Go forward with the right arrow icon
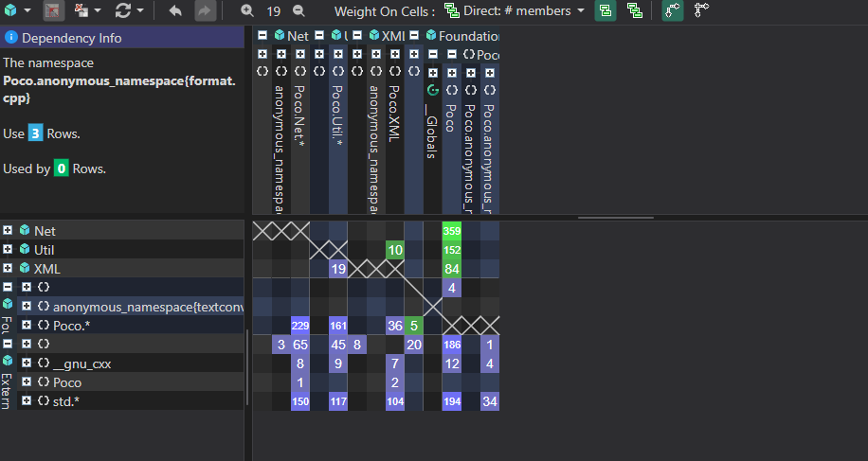Screen dimensions: 868x461 [x=205, y=10]
